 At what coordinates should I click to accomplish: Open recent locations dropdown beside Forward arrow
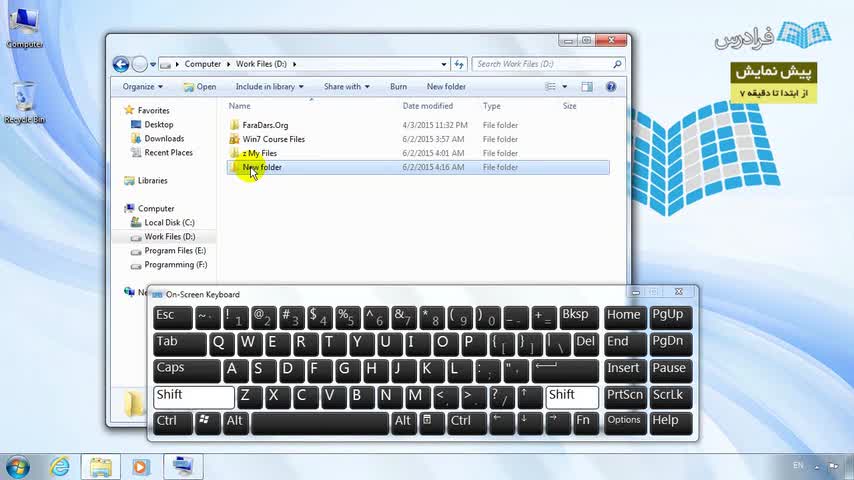tap(153, 64)
